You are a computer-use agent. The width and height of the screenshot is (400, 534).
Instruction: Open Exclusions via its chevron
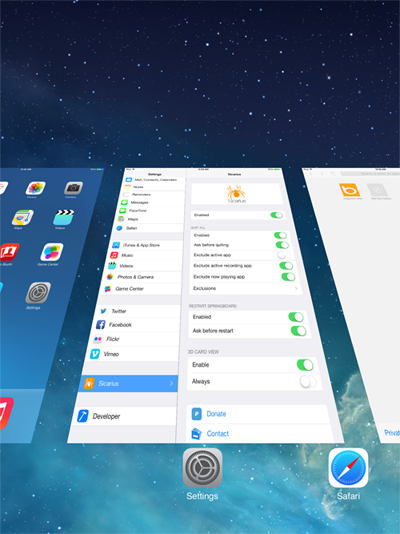pyautogui.click(x=296, y=288)
